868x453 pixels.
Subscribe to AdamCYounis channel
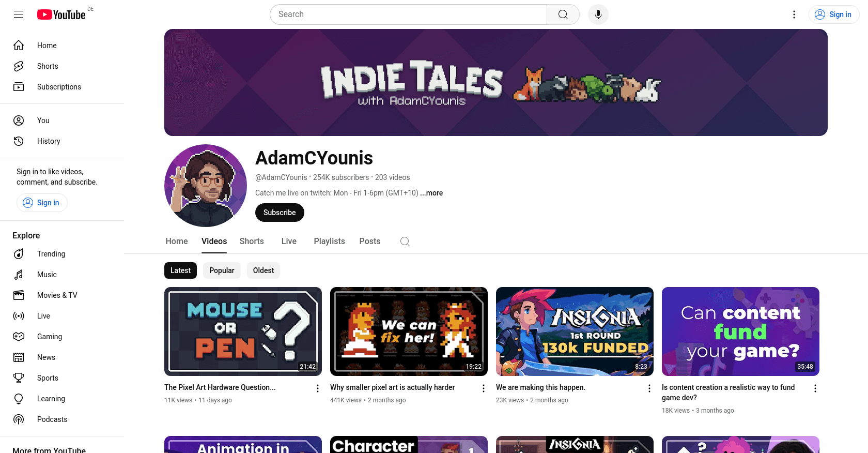(x=280, y=213)
